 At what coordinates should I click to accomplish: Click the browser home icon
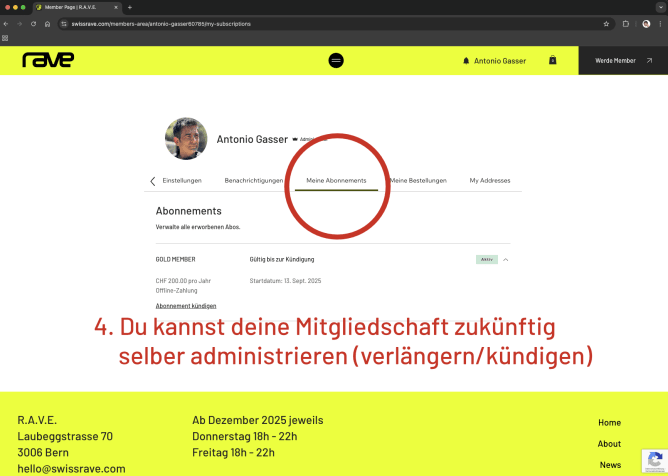(47, 24)
